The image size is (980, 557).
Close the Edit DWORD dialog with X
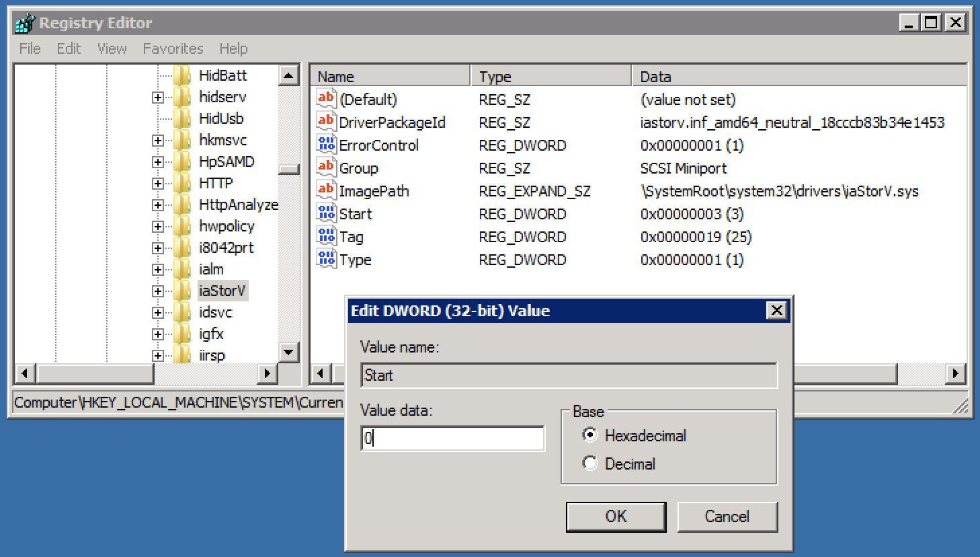[x=776, y=310]
